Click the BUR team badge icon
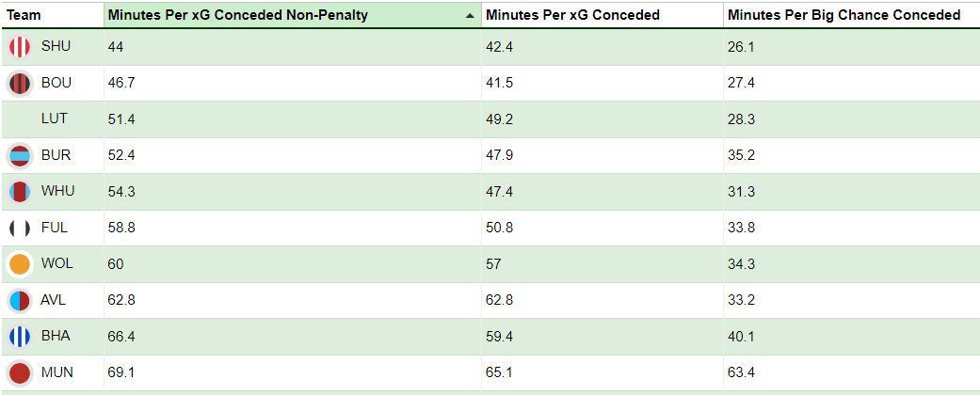The width and height of the screenshot is (980, 395). click(x=20, y=156)
